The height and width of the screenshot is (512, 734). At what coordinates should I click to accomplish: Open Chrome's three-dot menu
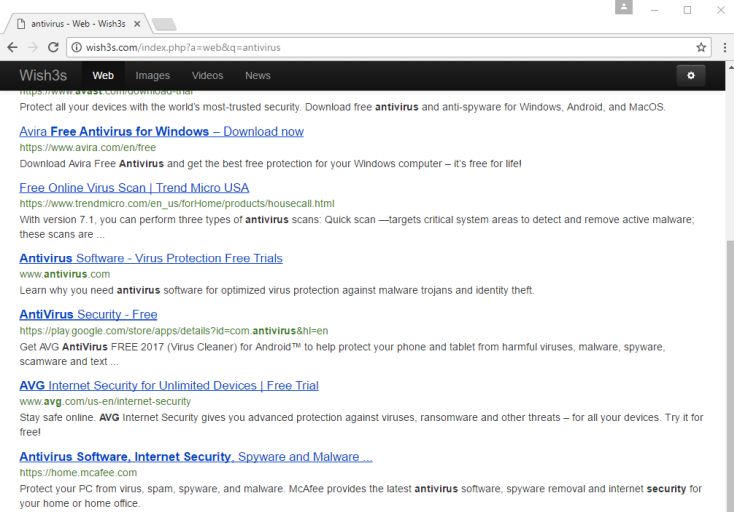(724, 47)
